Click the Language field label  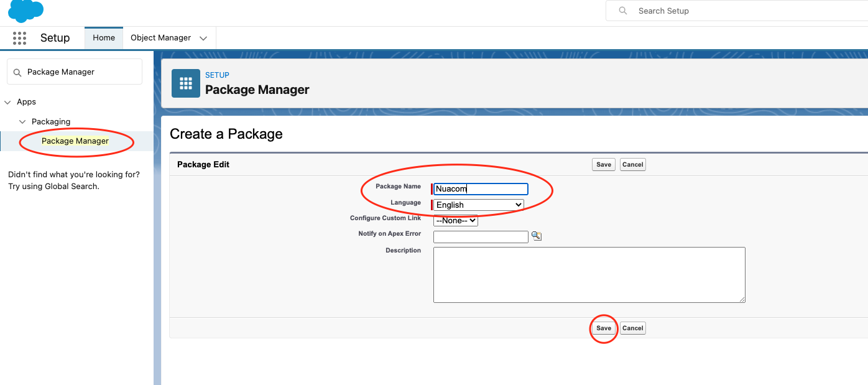tap(406, 203)
